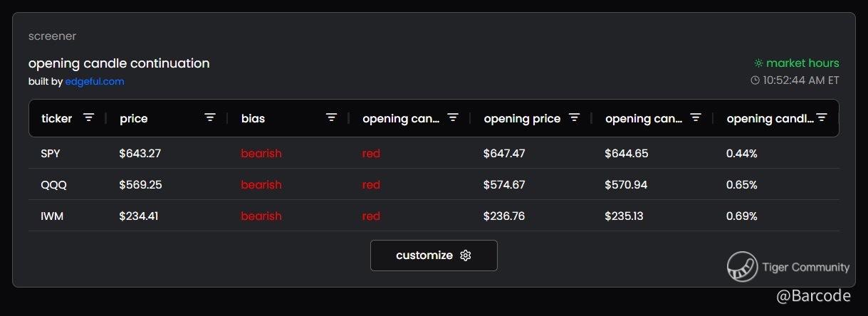Click the gear icon on customize button
Image resolution: width=868 pixels, height=316 pixels.
[466, 256]
